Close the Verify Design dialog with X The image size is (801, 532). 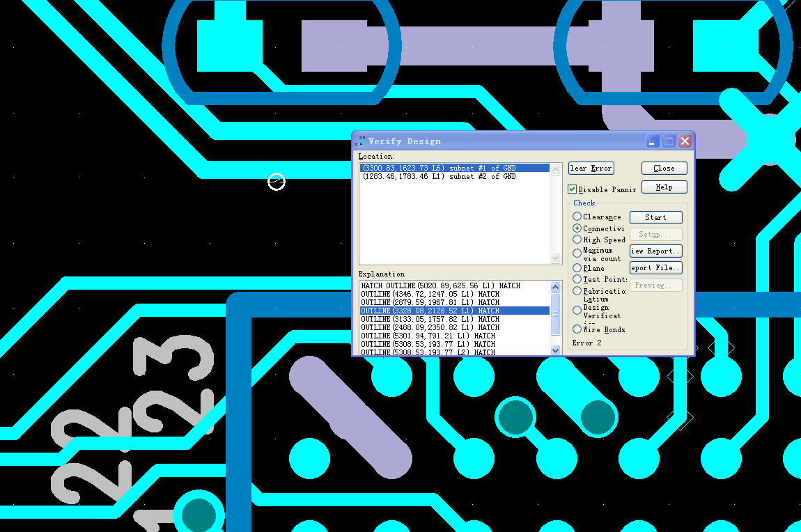(685, 141)
